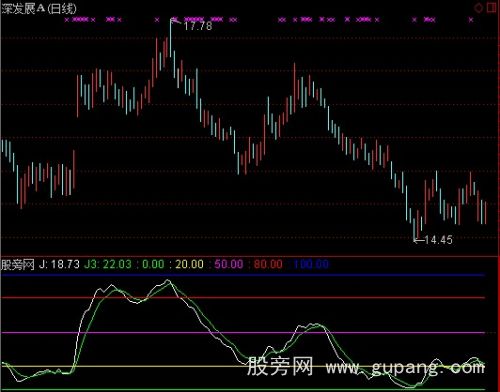Select the 17.78 high price label

198,26
